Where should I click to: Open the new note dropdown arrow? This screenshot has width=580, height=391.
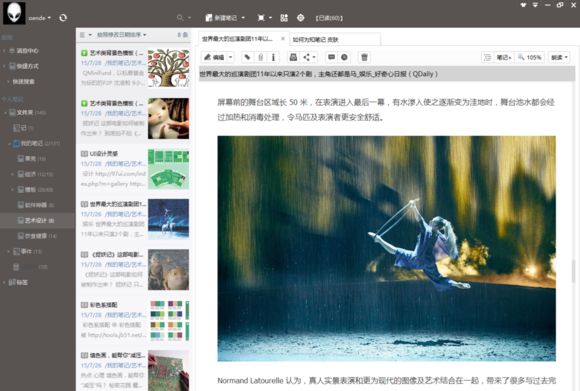pos(243,18)
